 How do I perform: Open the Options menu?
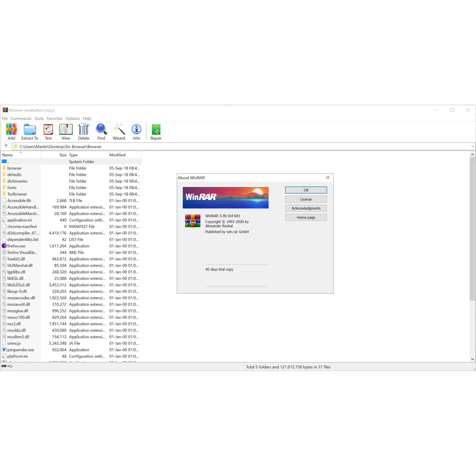tap(73, 119)
